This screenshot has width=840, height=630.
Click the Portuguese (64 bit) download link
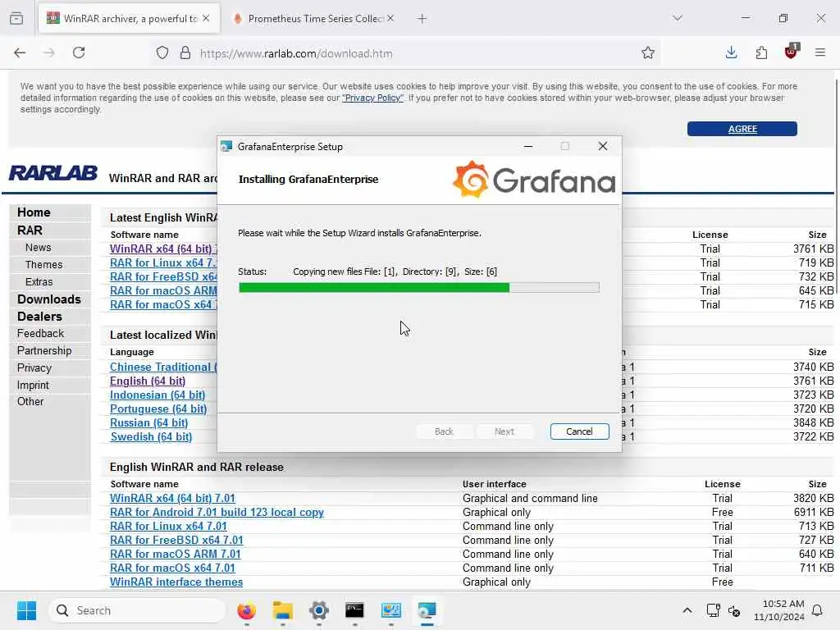coord(158,409)
